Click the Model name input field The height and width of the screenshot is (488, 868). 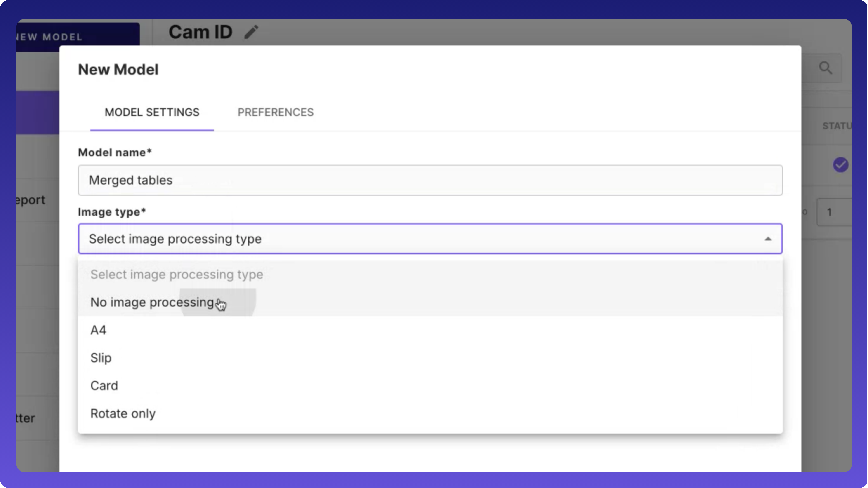click(x=430, y=180)
